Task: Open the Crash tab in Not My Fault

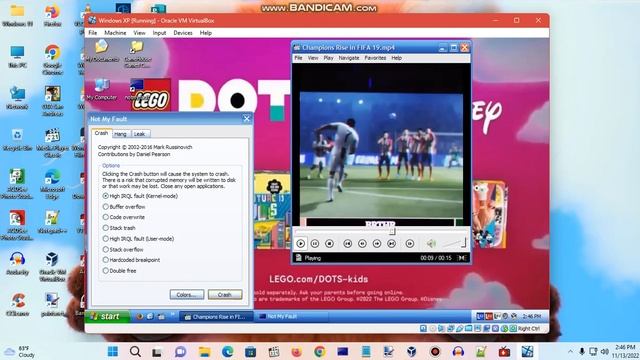Action: (x=101, y=133)
